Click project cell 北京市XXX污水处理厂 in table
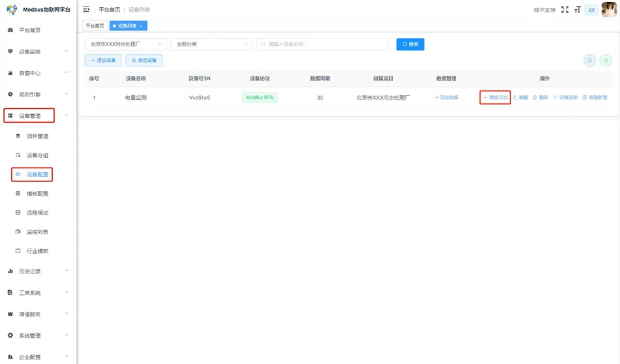Screen dimensions: 620x364 click(x=382, y=98)
